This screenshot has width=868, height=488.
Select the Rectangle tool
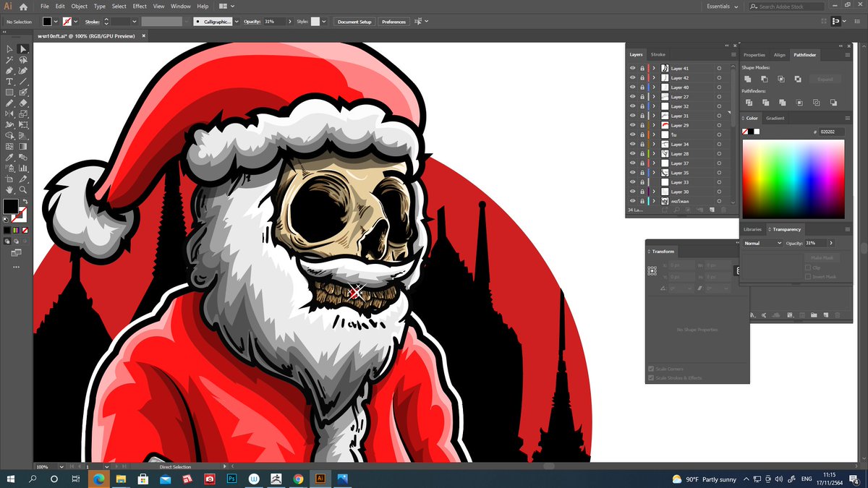pos(9,93)
